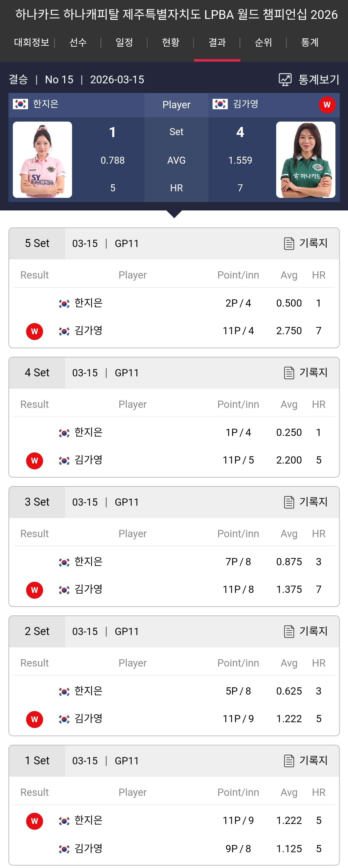Switch to the 선수 tab
Image resolution: width=348 pixels, height=868 pixels.
[78, 42]
